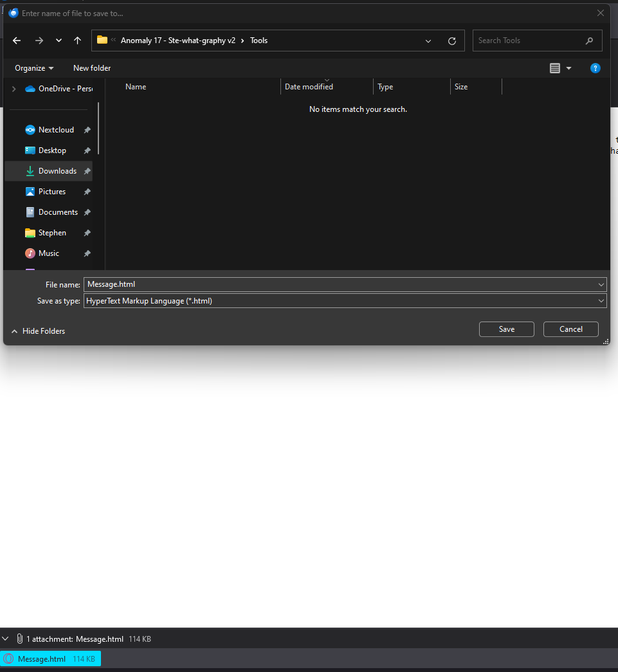Click New folder in the toolbar

(92, 68)
